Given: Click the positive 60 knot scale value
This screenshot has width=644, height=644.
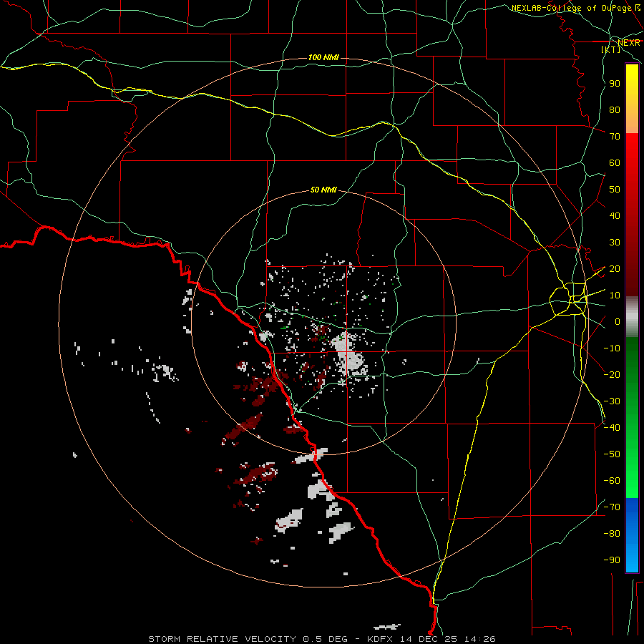Looking at the screenshot, I should pos(615,163).
